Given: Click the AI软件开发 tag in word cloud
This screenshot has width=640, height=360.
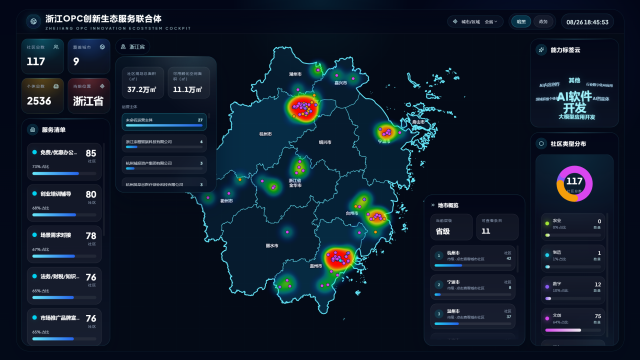Looking at the screenshot, I should coord(575,102).
